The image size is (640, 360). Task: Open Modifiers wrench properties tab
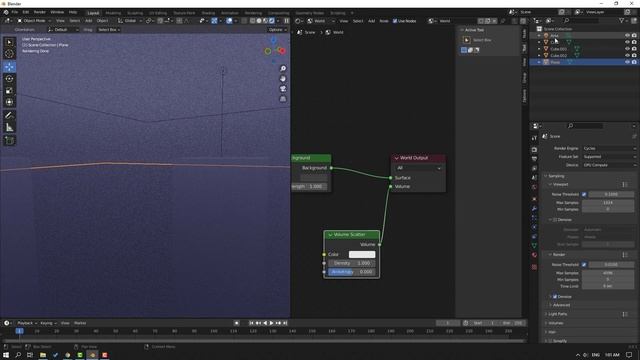click(534, 208)
